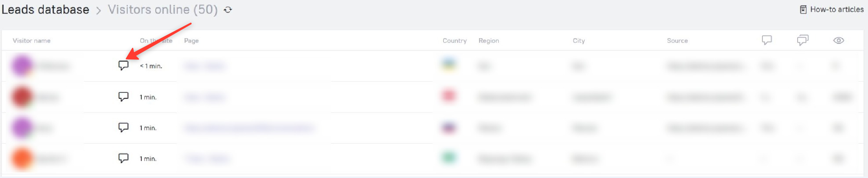This screenshot has height=178, width=868.
Task: Open chat icon in fourth visitor row
Action: 123,159
